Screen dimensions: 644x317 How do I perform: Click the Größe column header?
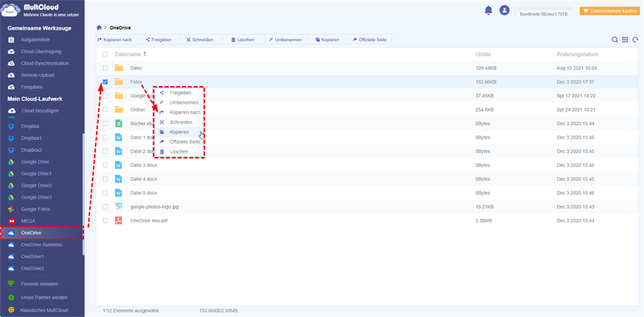tap(483, 54)
